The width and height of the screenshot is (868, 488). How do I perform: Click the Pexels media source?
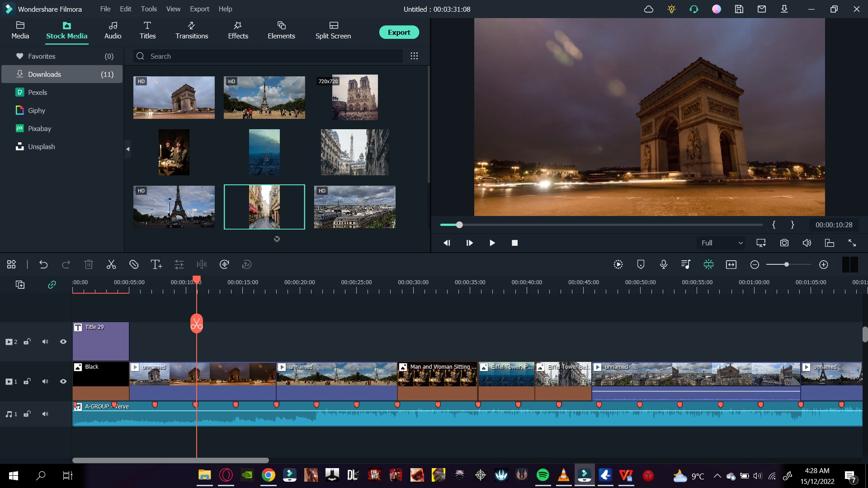point(38,92)
